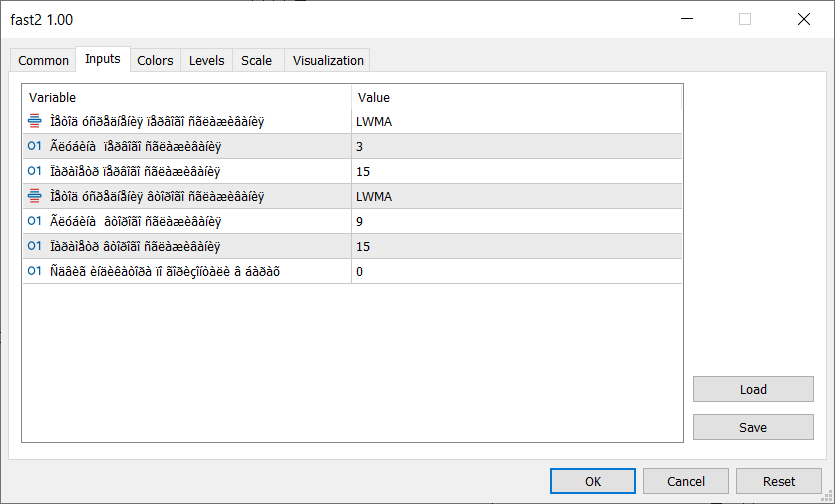Edit the value cell showing 0
Viewport: 835px width, 504px height.
[x=517, y=272]
